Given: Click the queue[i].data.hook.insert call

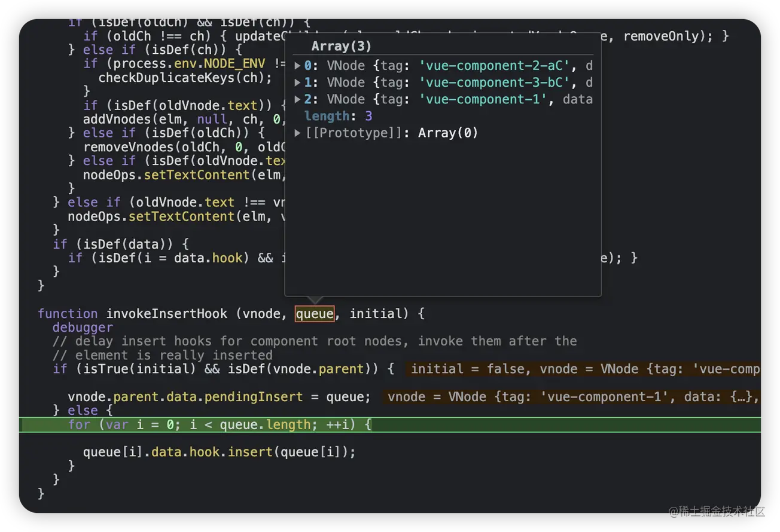Looking at the screenshot, I should pos(219,452).
